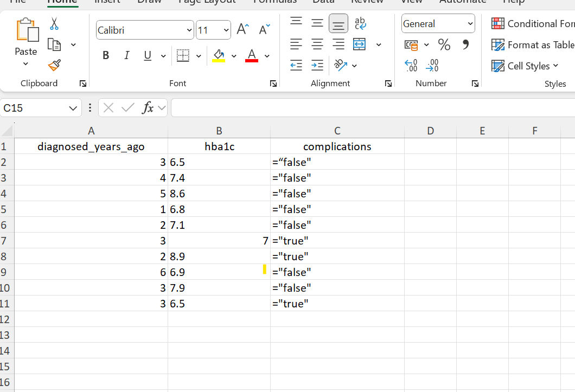
Task: Open the Paste options arrow
Action: [25, 64]
